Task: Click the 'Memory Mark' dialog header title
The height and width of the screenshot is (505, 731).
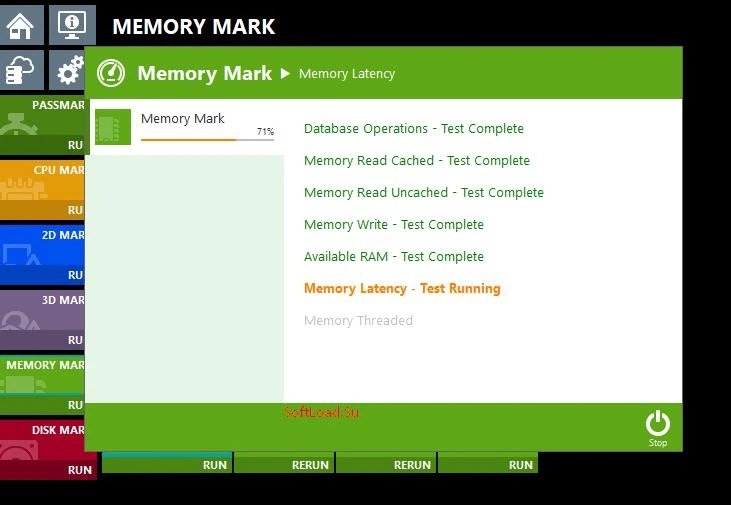Action: click(204, 73)
